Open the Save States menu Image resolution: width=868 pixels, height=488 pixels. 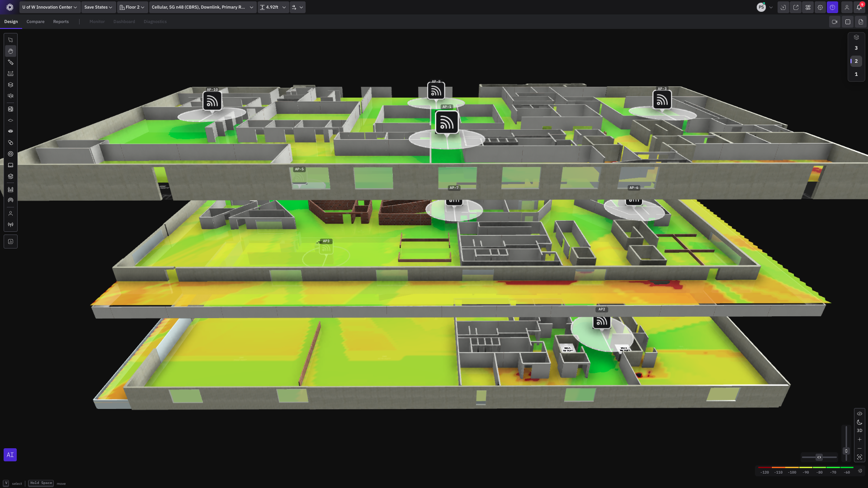coord(98,7)
